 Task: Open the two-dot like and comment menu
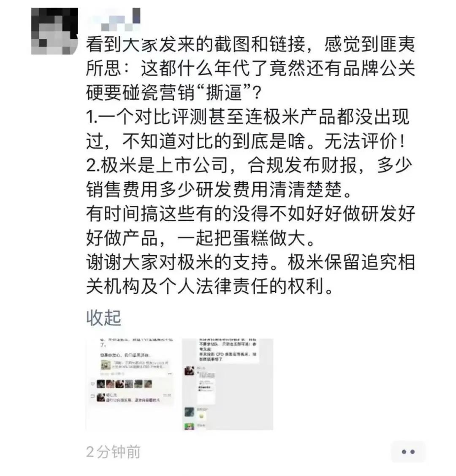[x=408, y=452]
